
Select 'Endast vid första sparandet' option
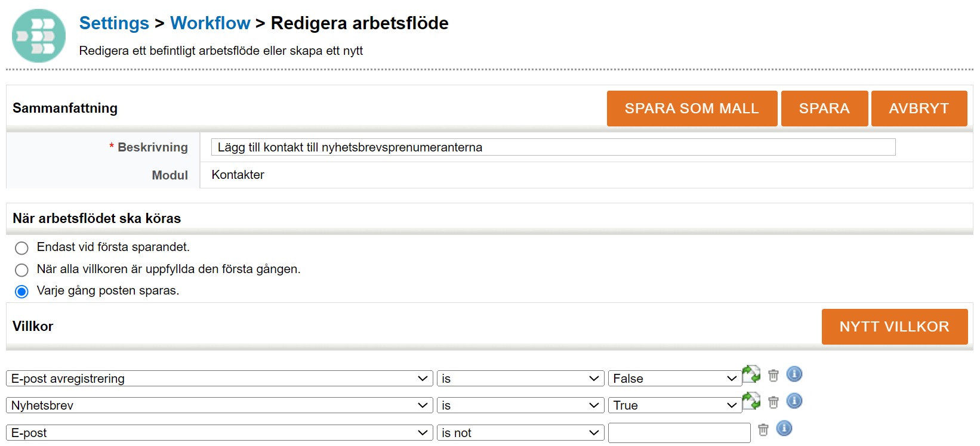(21, 248)
